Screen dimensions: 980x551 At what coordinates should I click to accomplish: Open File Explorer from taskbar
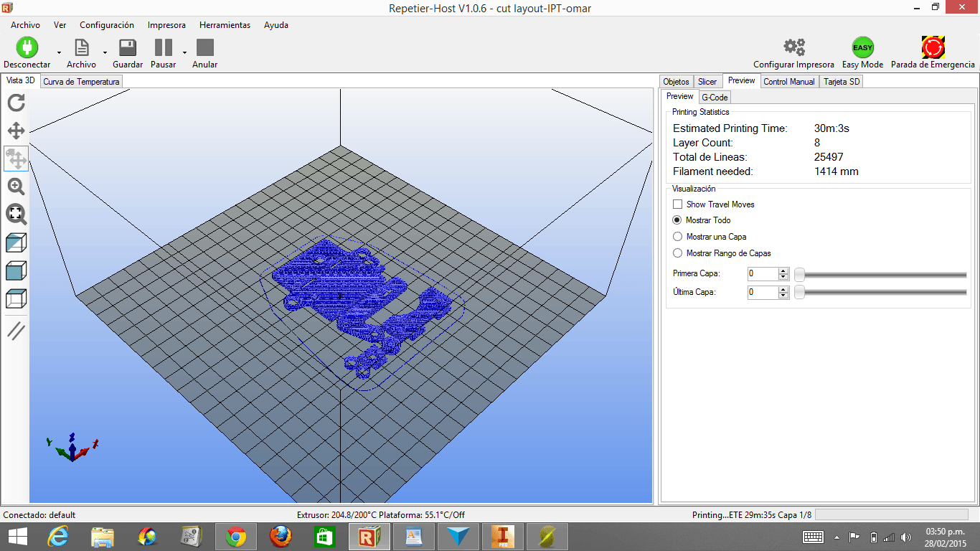[103, 537]
